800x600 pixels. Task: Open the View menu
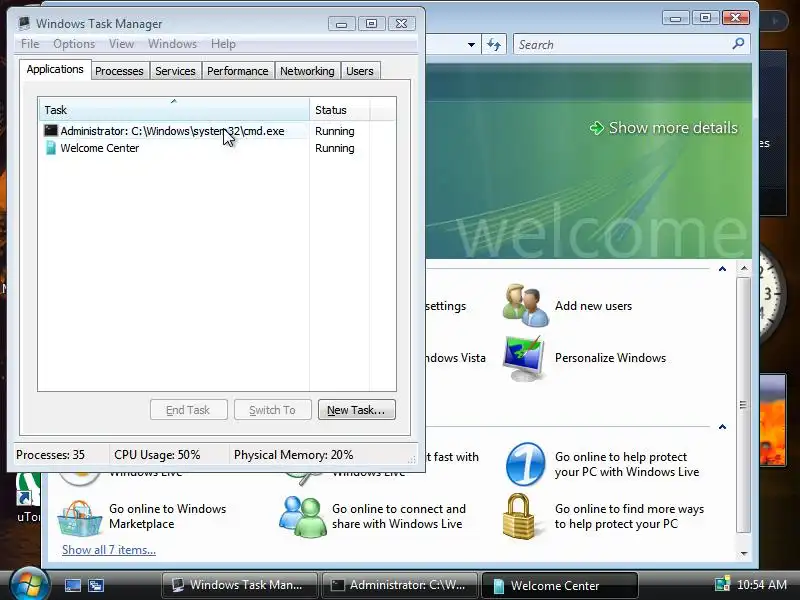tap(121, 44)
